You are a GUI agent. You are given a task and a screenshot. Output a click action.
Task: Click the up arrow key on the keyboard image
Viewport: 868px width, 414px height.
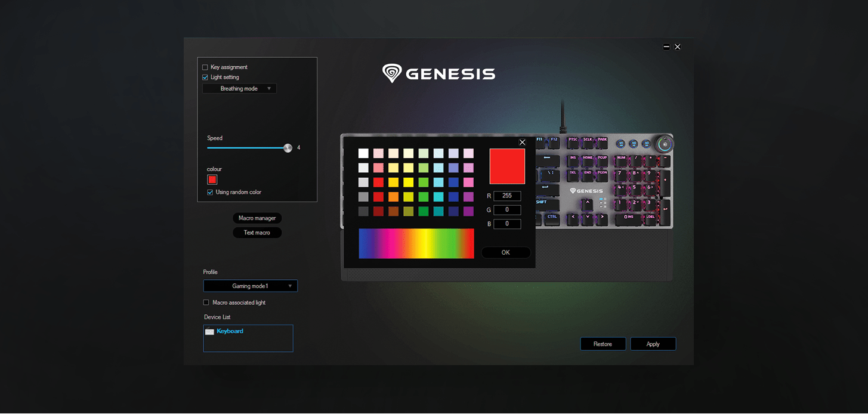click(588, 203)
